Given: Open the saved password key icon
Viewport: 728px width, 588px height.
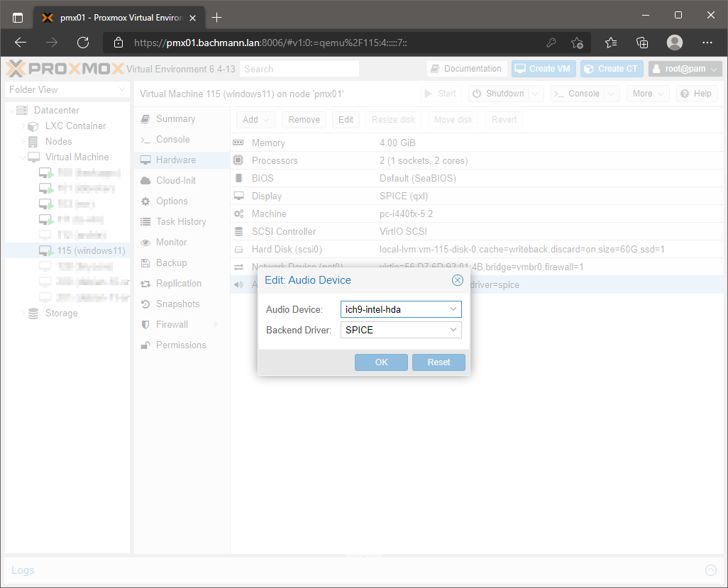Looking at the screenshot, I should tap(551, 43).
